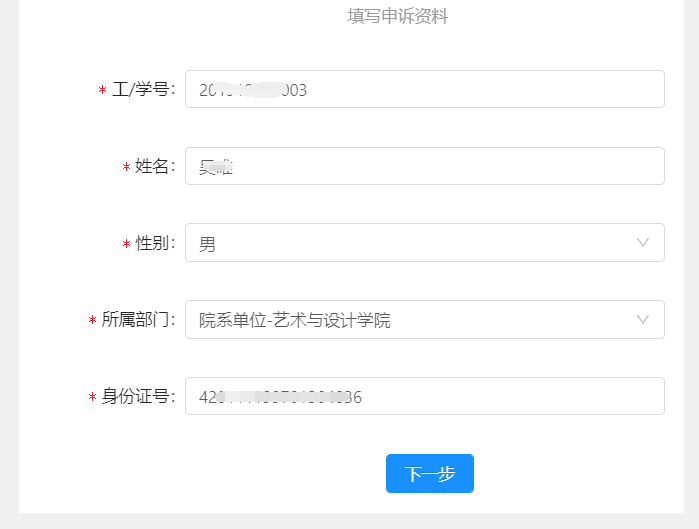
Task: Click the 下一步 button
Action: pos(429,474)
